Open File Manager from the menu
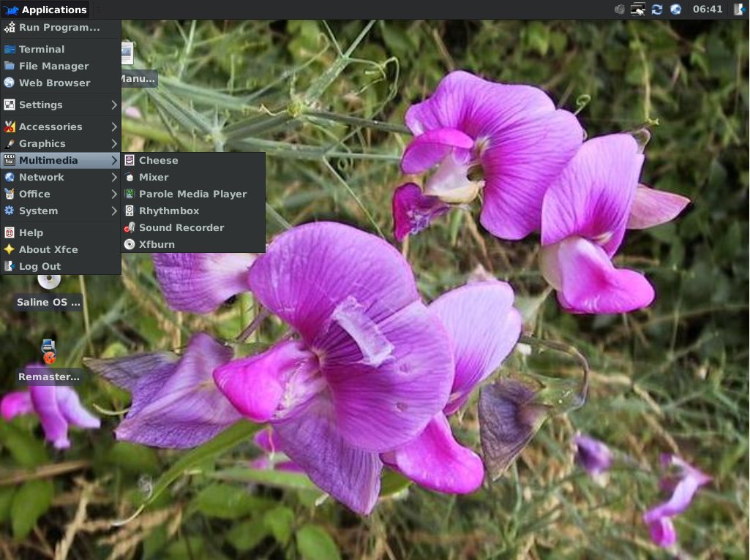The width and height of the screenshot is (750, 560). click(61, 66)
